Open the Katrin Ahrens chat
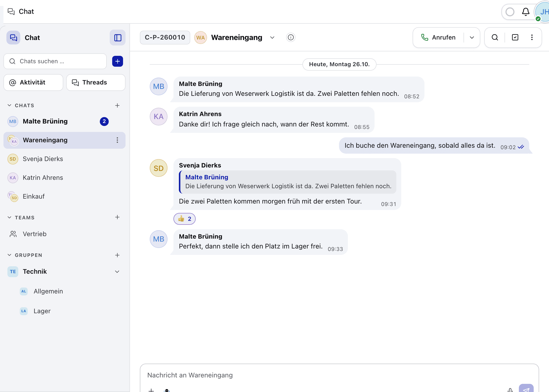Viewport: 549px width, 392px height. 64,178
